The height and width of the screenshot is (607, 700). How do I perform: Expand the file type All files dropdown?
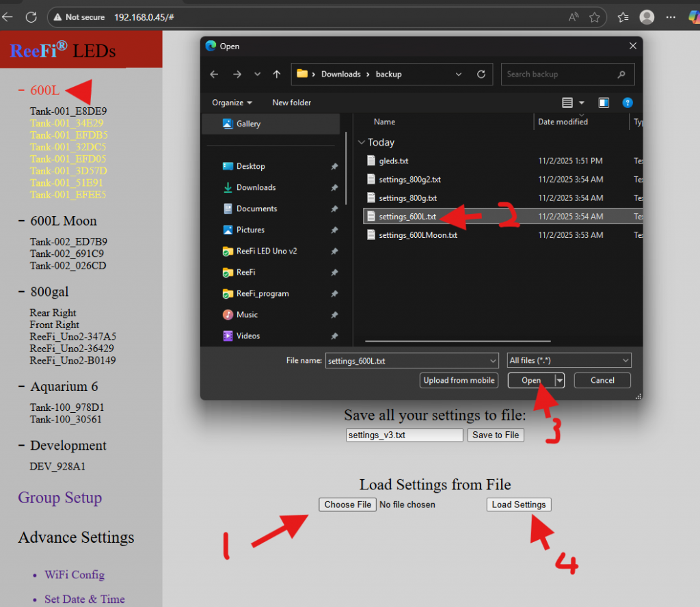point(569,360)
